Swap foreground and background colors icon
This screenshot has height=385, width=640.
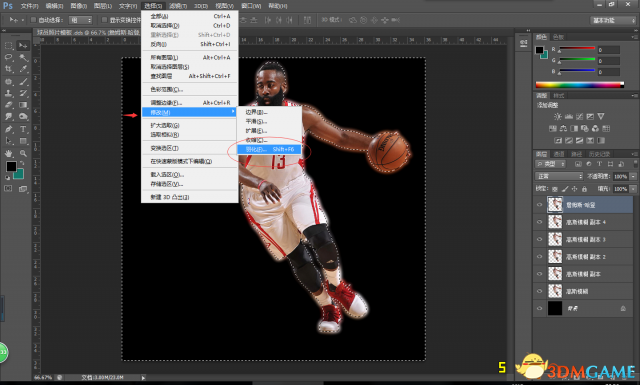pos(22,163)
